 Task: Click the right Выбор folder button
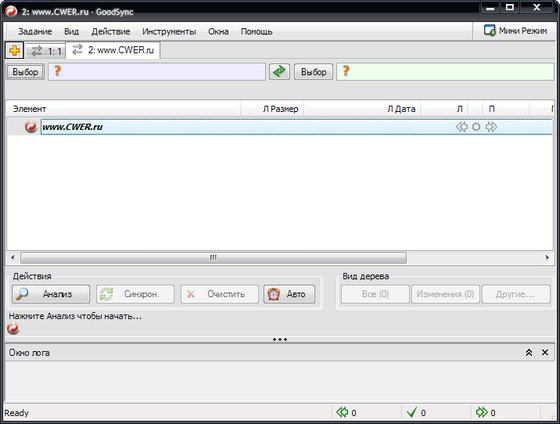point(314,72)
